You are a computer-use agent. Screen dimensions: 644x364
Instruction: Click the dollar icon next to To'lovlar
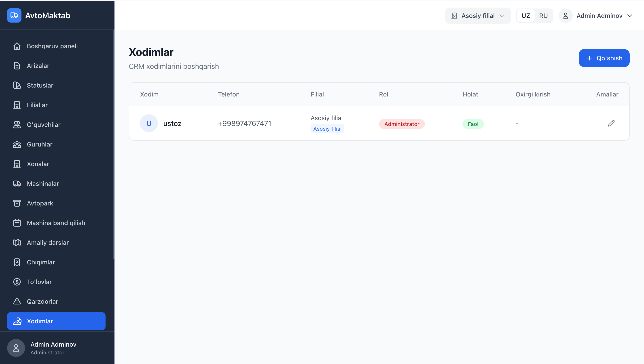click(17, 282)
